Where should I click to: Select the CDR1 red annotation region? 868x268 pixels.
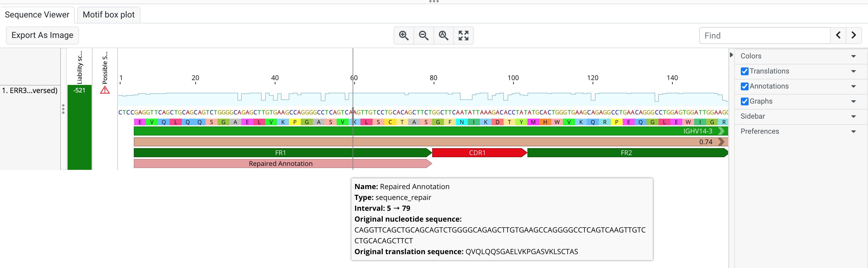tap(480, 153)
